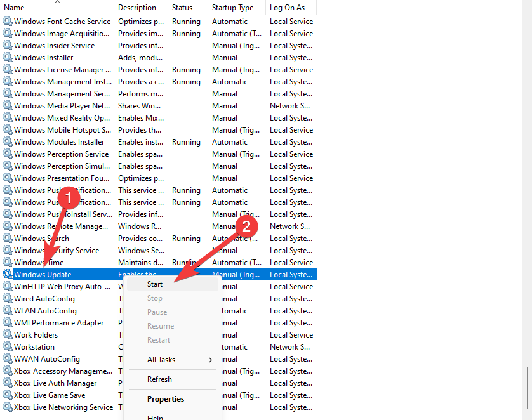The width and height of the screenshot is (532, 420).
Task: Select the Windows Font Cache Service gear icon
Action: coord(8,22)
